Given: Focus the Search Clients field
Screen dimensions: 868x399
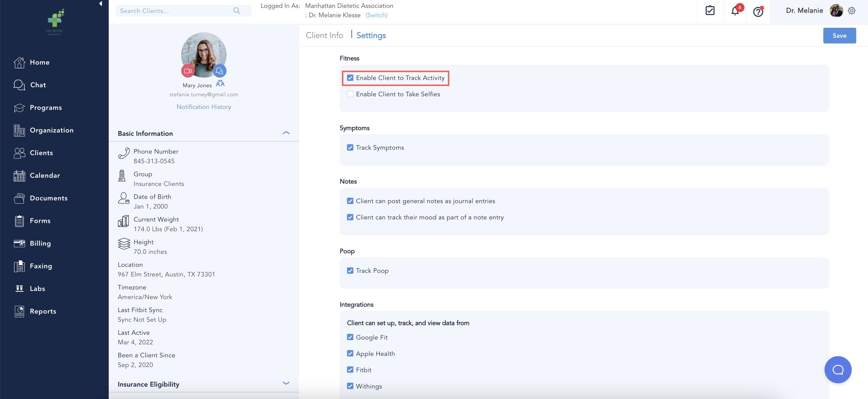Looking at the screenshot, I should tap(175, 11).
